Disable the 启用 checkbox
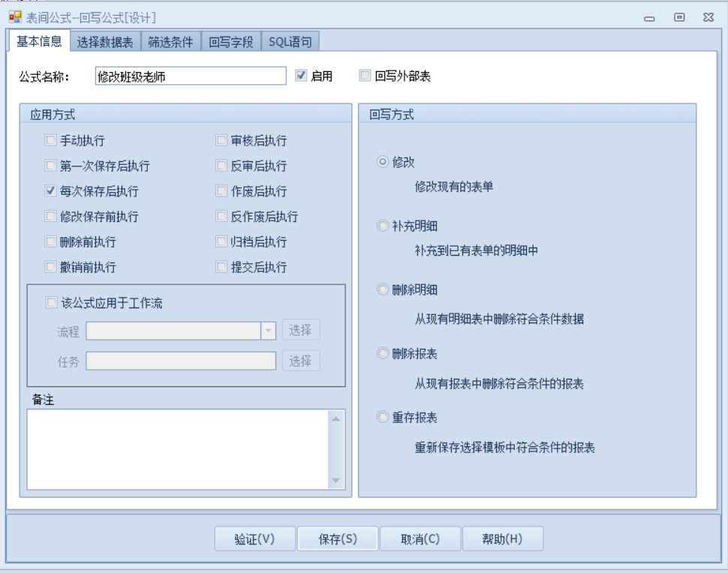The image size is (728, 573). 301,76
